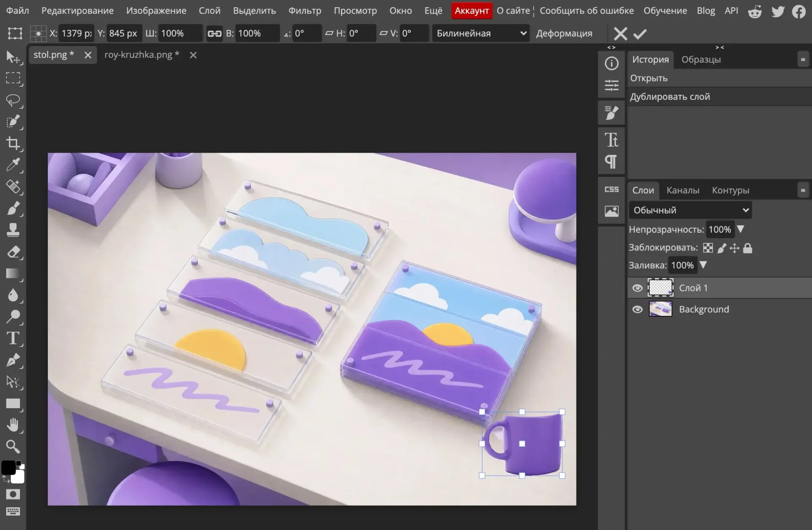812x530 pixels.
Task: Open the info panel icon
Action: tap(612, 63)
